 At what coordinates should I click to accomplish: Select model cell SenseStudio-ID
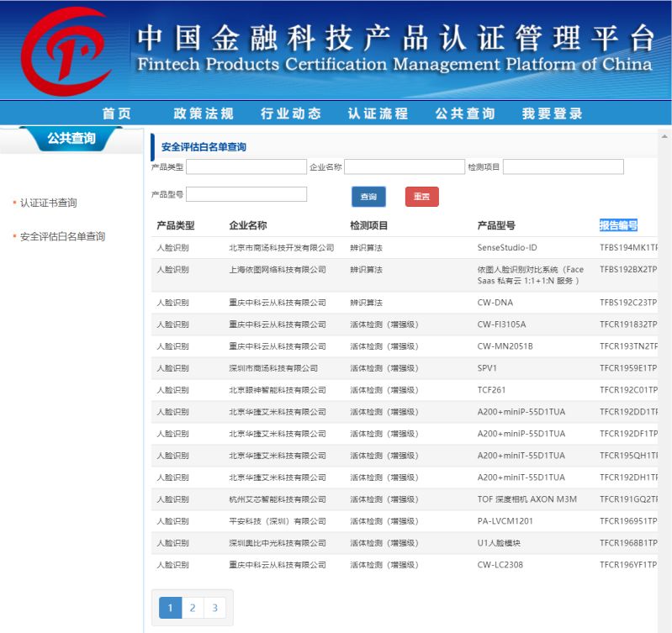[507, 247]
